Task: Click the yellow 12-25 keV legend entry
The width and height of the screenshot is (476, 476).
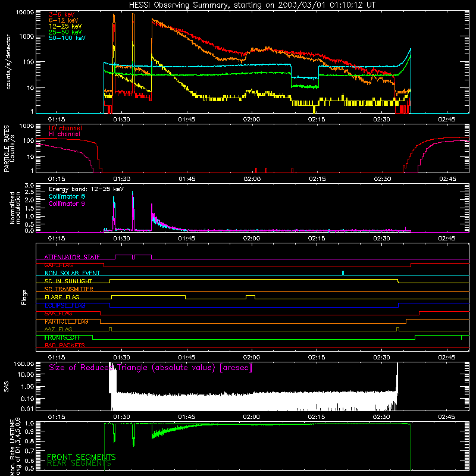Action: [65, 26]
